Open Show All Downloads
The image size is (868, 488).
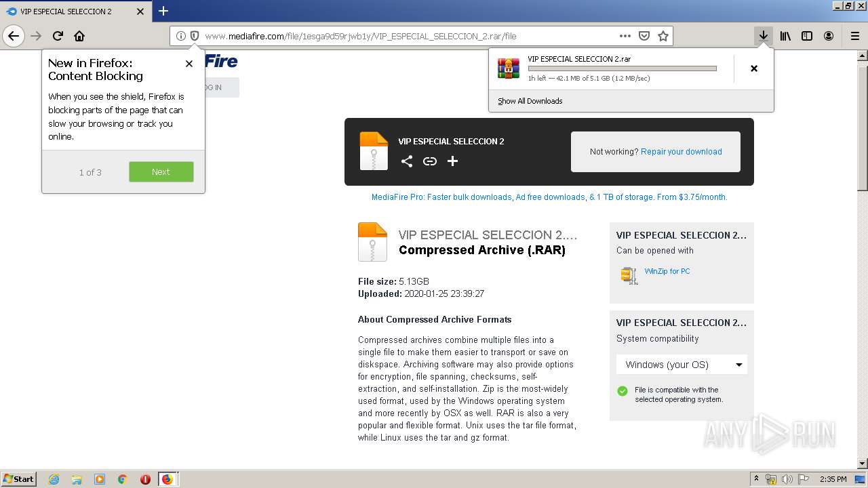pos(530,101)
